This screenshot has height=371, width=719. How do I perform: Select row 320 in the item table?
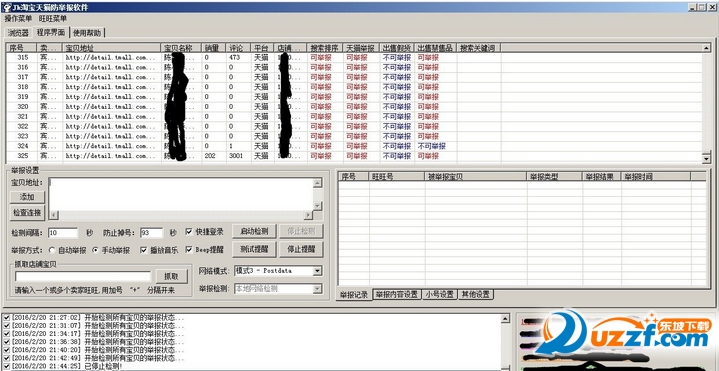[354, 107]
